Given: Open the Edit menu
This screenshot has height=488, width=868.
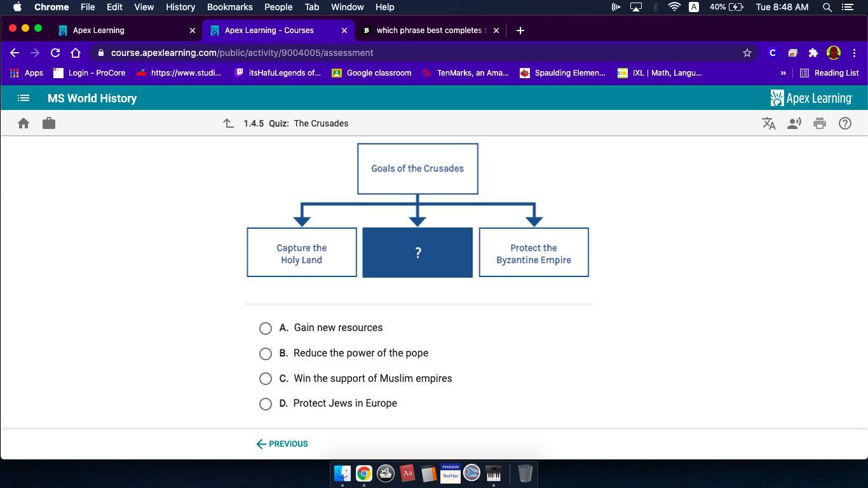Looking at the screenshot, I should pyautogui.click(x=114, y=7).
